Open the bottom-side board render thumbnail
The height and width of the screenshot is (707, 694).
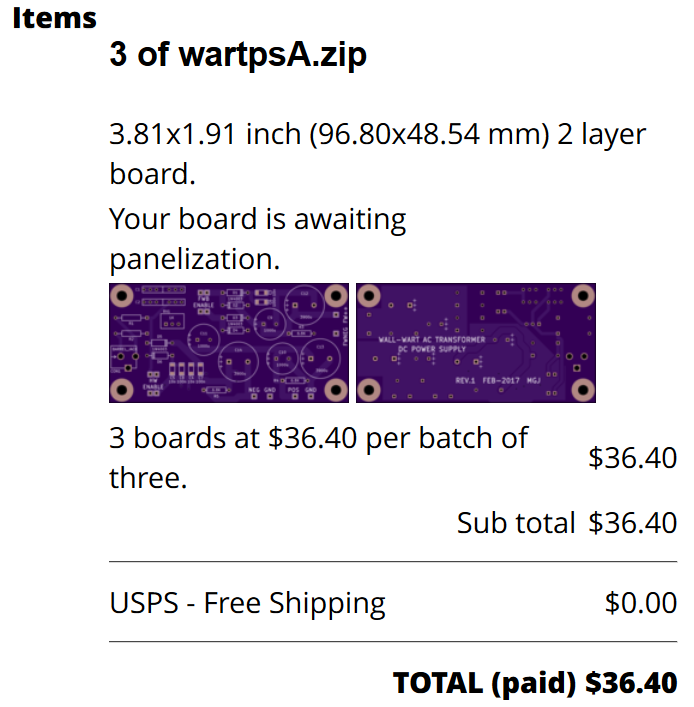pyautogui.click(x=476, y=343)
